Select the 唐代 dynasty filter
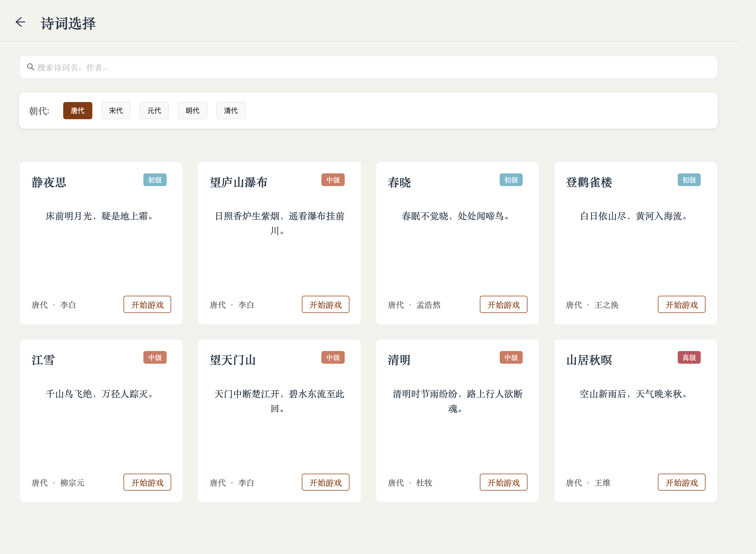The image size is (756, 554). pyautogui.click(x=78, y=110)
